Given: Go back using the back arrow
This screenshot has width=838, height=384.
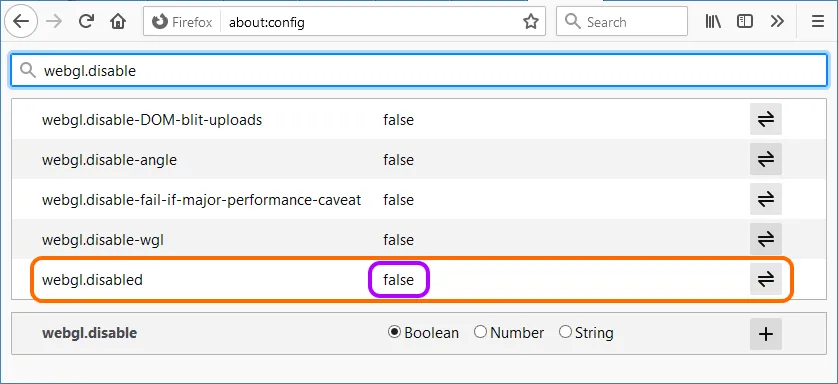Looking at the screenshot, I should tap(21, 22).
